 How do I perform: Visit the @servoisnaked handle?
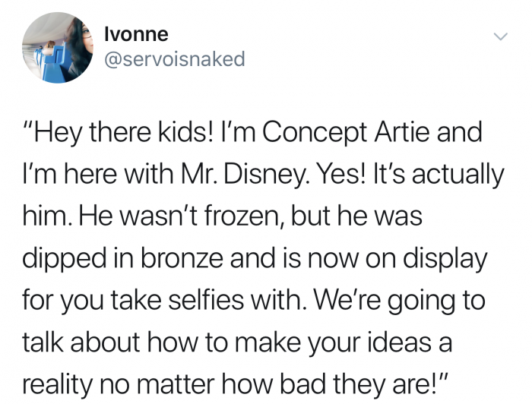174,58
